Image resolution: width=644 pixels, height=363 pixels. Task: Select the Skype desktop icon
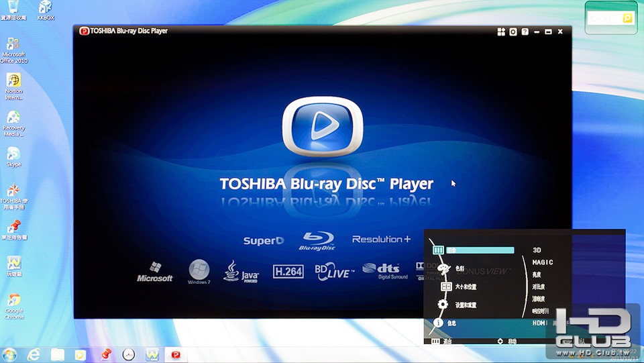point(13,157)
